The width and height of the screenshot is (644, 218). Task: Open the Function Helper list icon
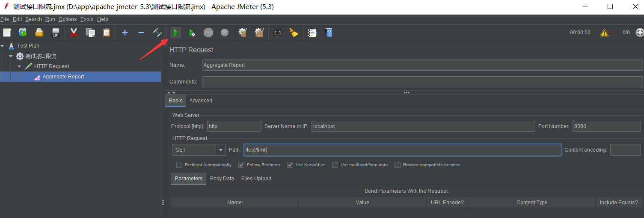point(312,33)
